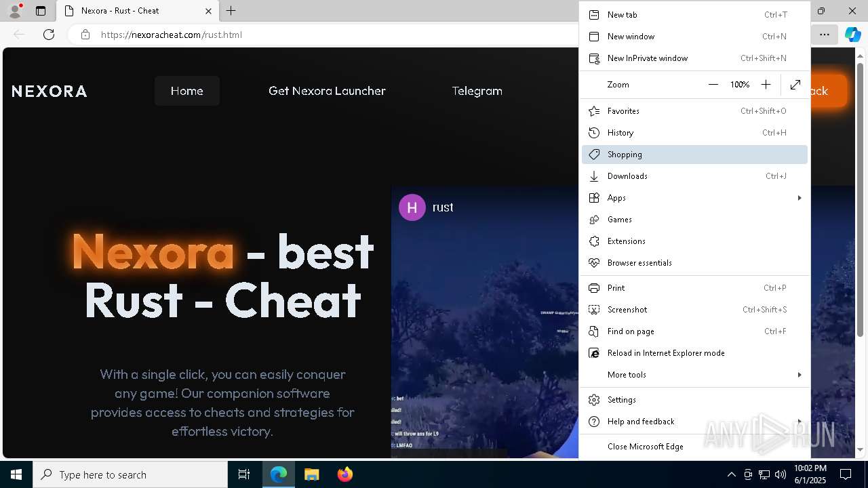This screenshot has height=488, width=868.
Task: Open Get Nexora Launcher link
Action: (x=327, y=91)
